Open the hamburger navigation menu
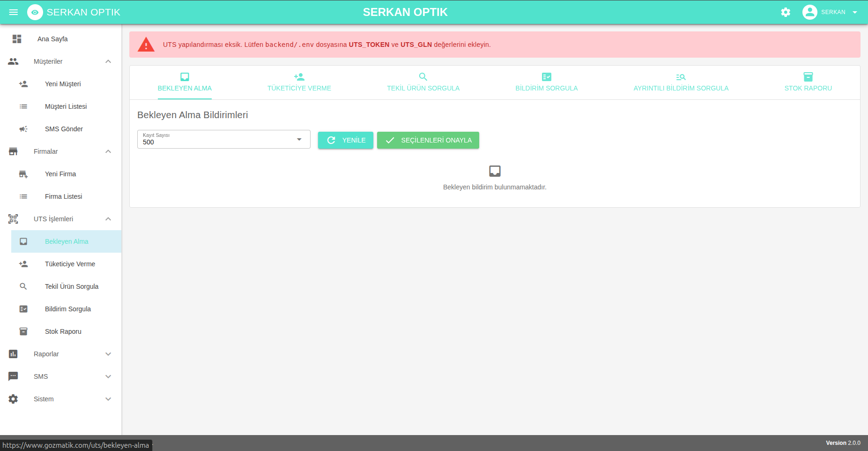The image size is (868, 451). (x=14, y=12)
